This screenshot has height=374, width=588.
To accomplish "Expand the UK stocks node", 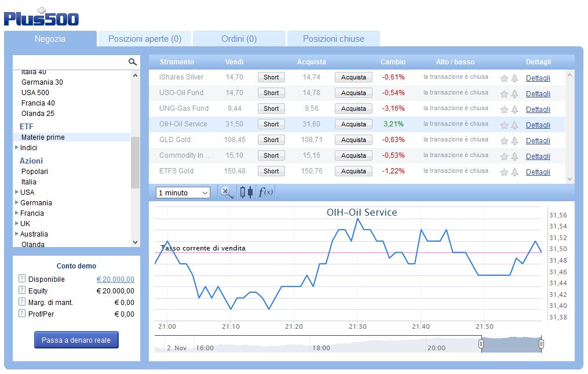I will pos(16,223).
